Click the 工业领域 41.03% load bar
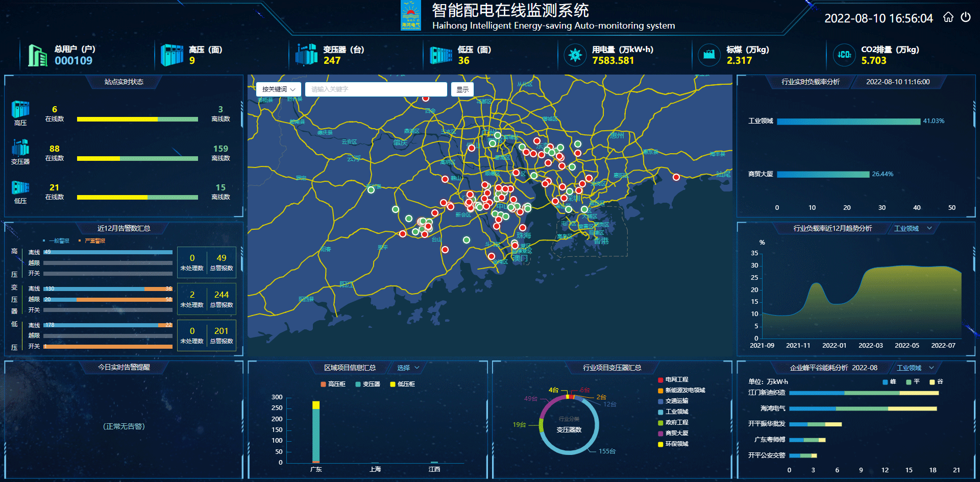Viewport: 980px width, 482px height. [x=848, y=122]
